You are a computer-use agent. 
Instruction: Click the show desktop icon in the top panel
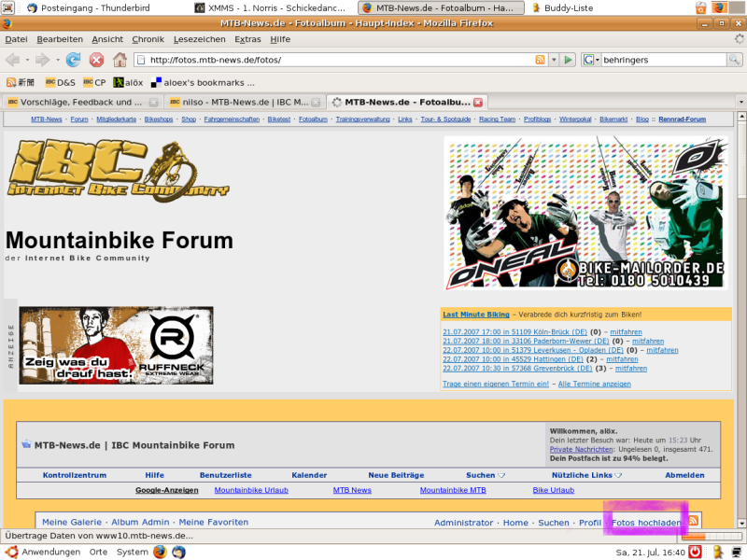[x=8, y=7]
